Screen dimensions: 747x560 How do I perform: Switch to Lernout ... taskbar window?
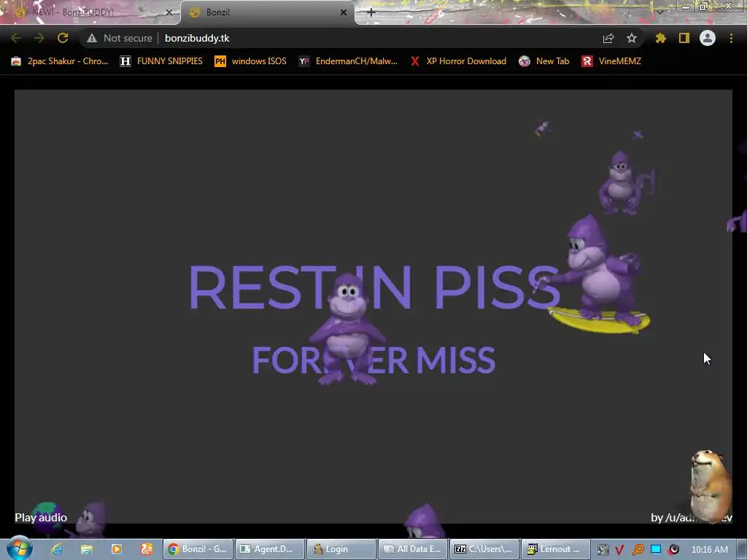[x=556, y=549]
